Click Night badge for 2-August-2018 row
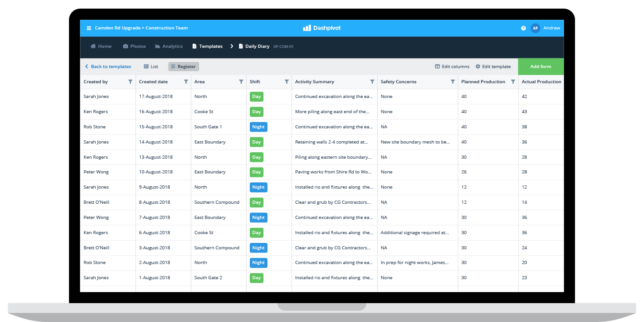This screenshot has width=644, height=322. point(259,263)
